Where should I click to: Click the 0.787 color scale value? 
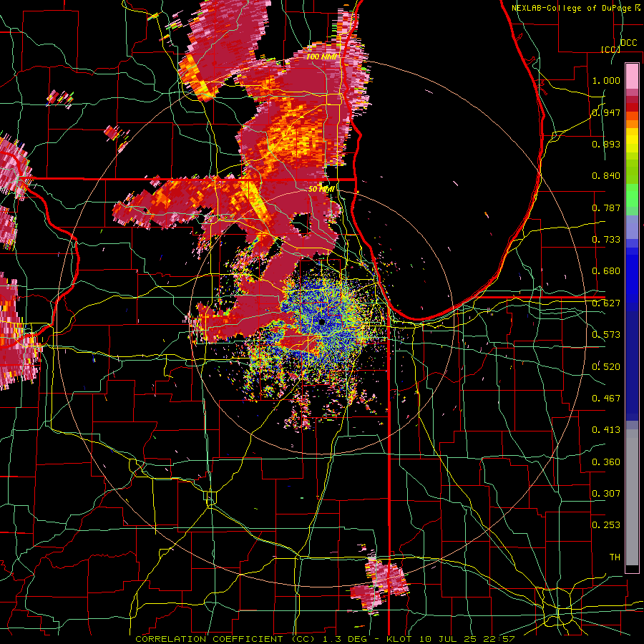click(x=606, y=208)
